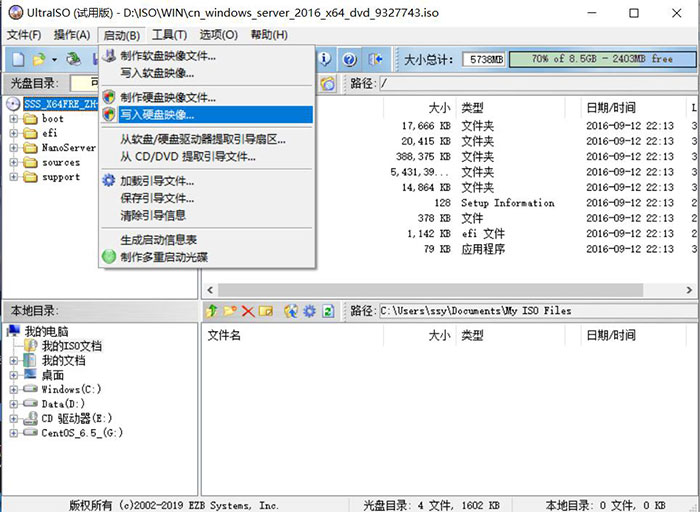This screenshot has width=700, height=512.
Task: Select the SSS_X64FRE_ZH disc root node
Action: [x=60, y=104]
